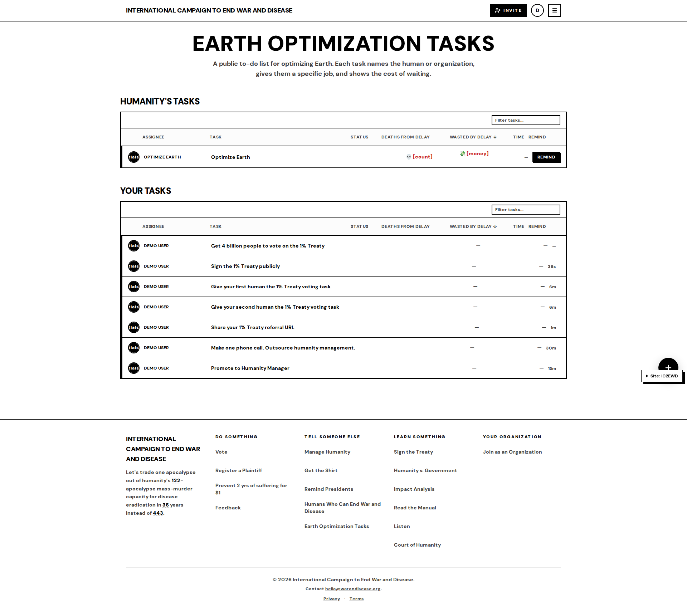
Task: Click the underlined 443 figure in footer
Action: pyautogui.click(x=158, y=513)
